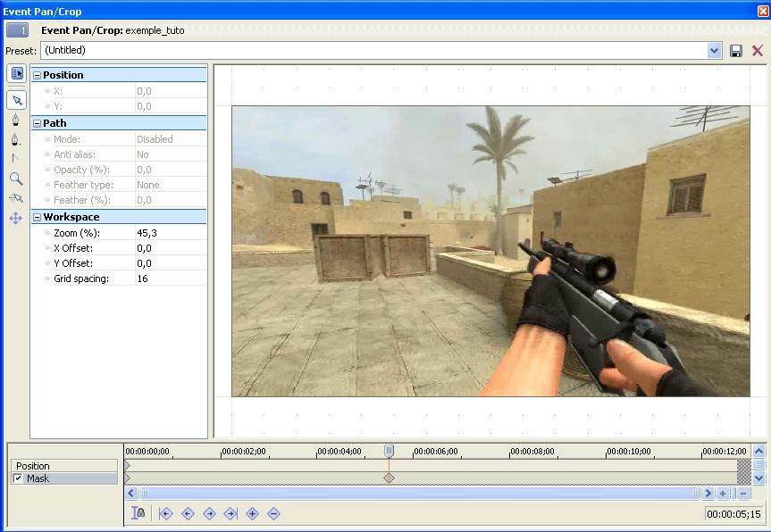Screen dimensions: 771x532
Task: Click the Mask row start keyframe marker
Action: (128, 478)
